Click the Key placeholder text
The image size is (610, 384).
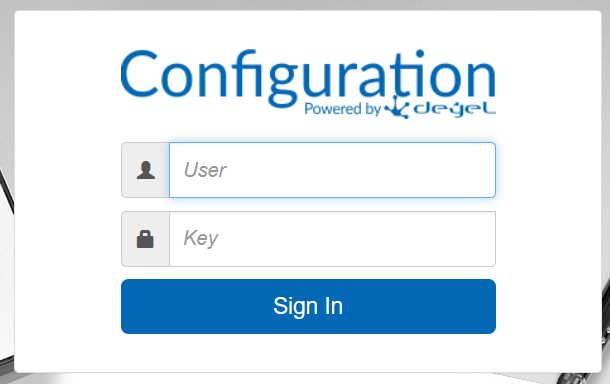201,238
